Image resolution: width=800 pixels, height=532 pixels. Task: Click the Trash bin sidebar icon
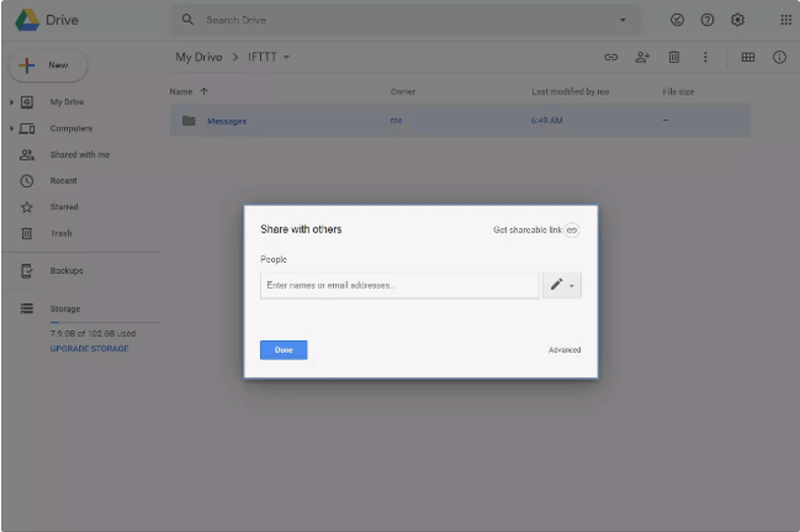27,233
